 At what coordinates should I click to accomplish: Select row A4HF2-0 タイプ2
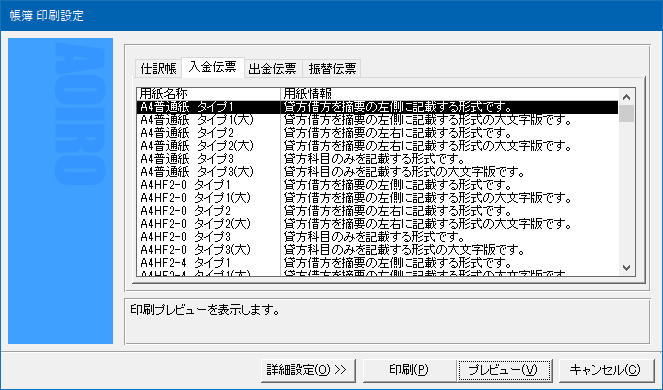point(377,211)
